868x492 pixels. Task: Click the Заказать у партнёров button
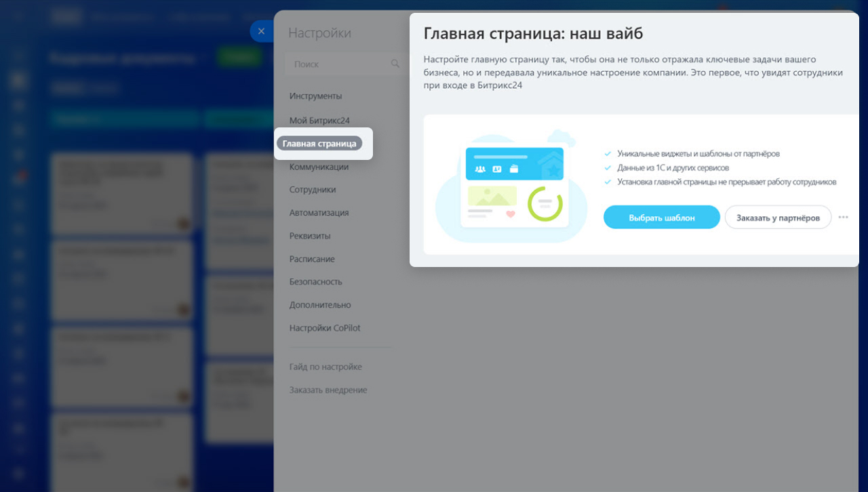[x=778, y=218]
